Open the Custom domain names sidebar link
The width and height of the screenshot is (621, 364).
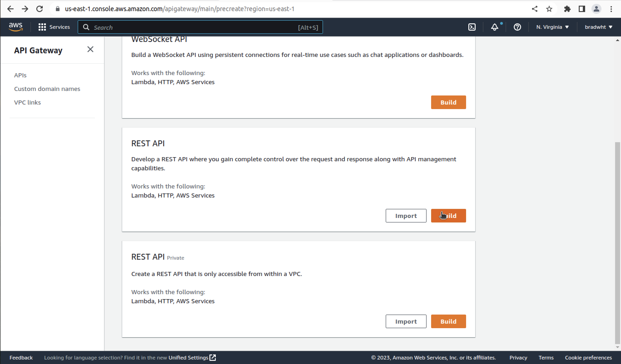tap(47, 88)
